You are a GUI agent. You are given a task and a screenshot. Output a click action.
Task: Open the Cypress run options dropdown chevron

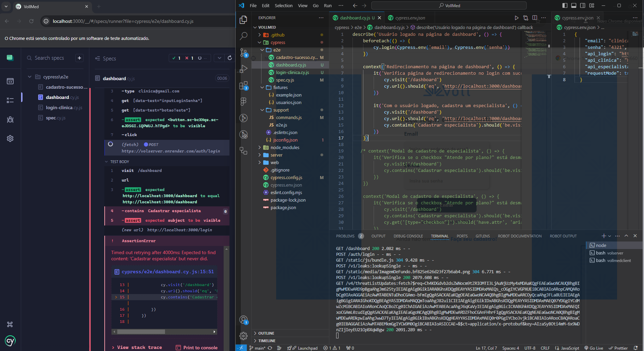(220, 58)
